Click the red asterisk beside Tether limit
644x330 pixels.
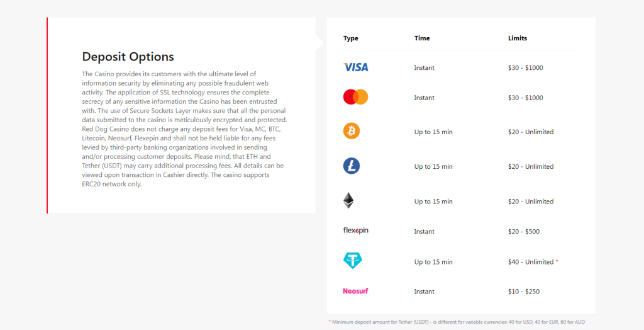(557, 262)
